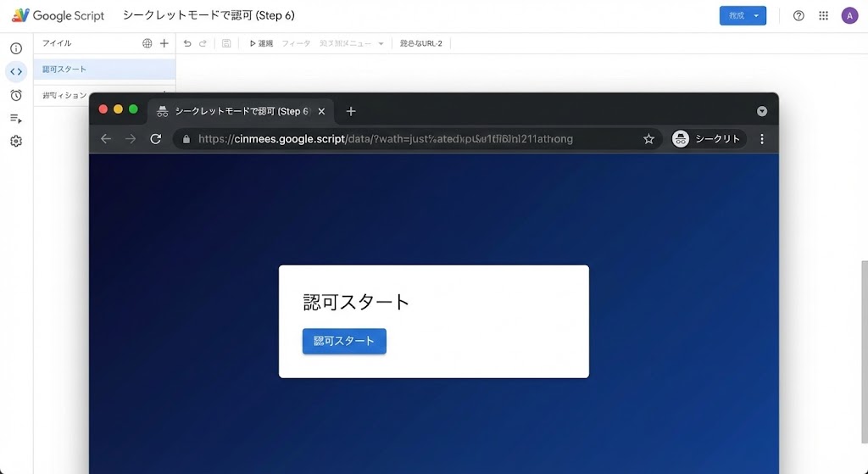Image resolution: width=868 pixels, height=474 pixels.
Task: Open Project Settings gear icon
Action: tap(16, 142)
